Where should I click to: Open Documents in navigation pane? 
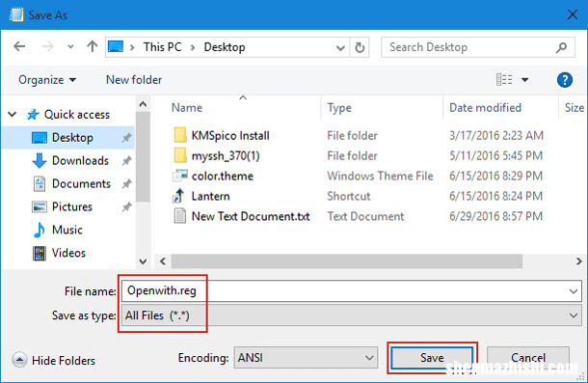pyautogui.click(x=81, y=184)
